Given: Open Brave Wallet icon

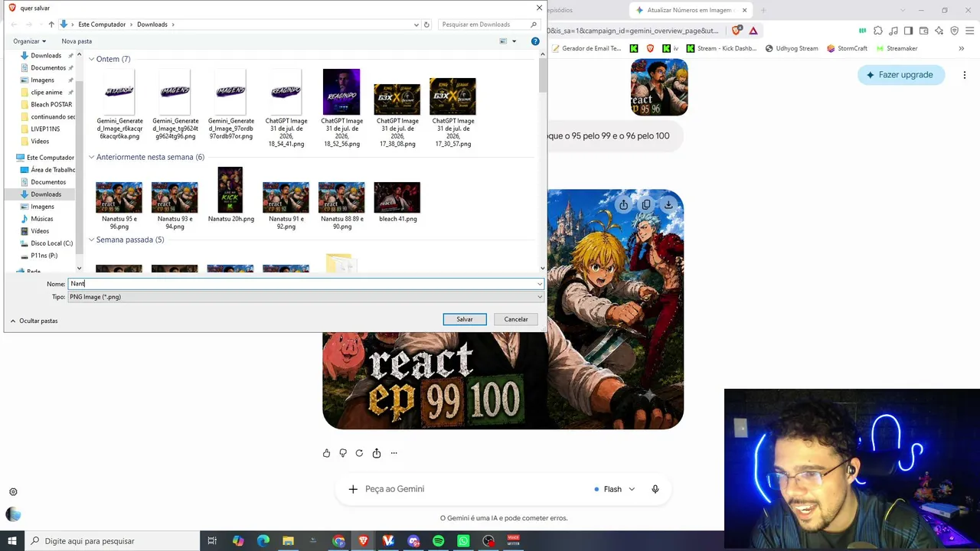Looking at the screenshot, I should pyautogui.click(x=924, y=31).
